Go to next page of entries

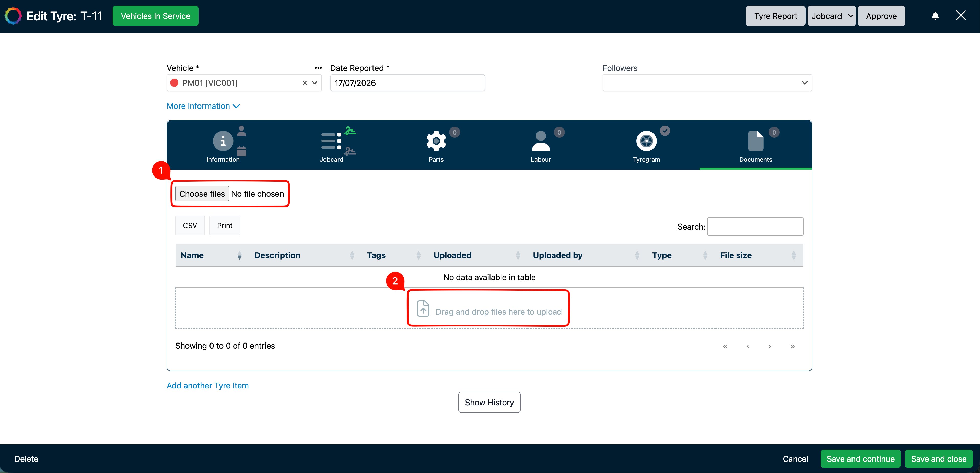pos(770,346)
